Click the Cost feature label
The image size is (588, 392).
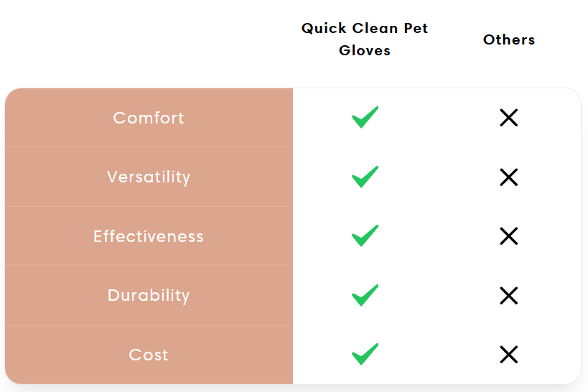click(149, 355)
